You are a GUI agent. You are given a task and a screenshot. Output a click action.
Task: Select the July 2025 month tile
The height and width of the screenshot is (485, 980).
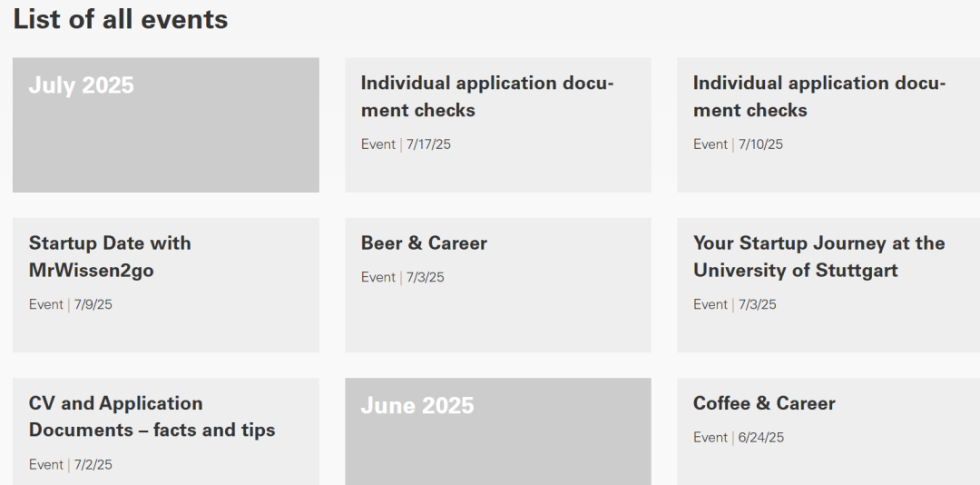coord(166,125)
